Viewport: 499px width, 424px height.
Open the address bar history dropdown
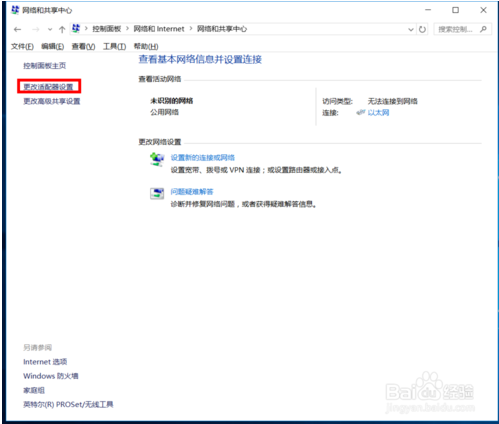pos(411,30)
